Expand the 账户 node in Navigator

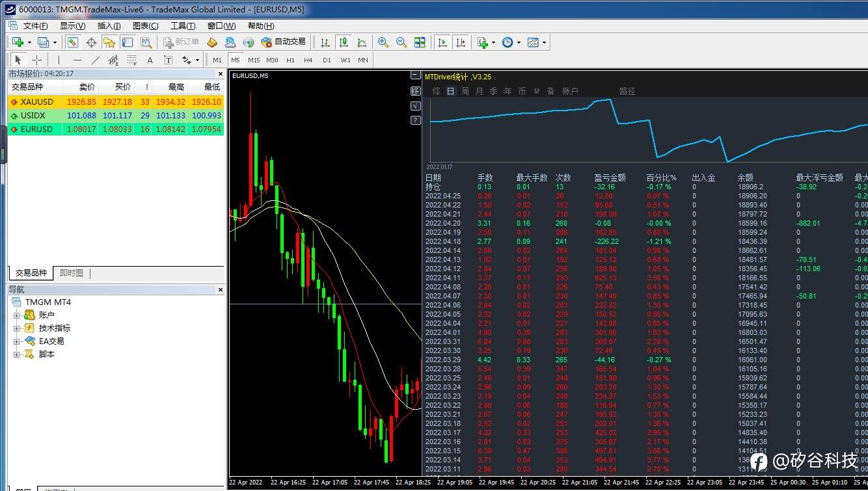17,315
